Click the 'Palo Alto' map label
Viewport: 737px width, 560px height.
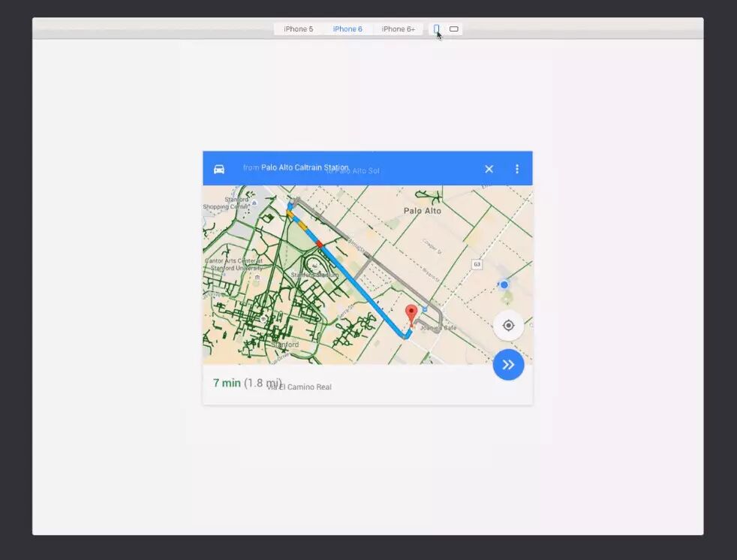(x=423, y=211)
